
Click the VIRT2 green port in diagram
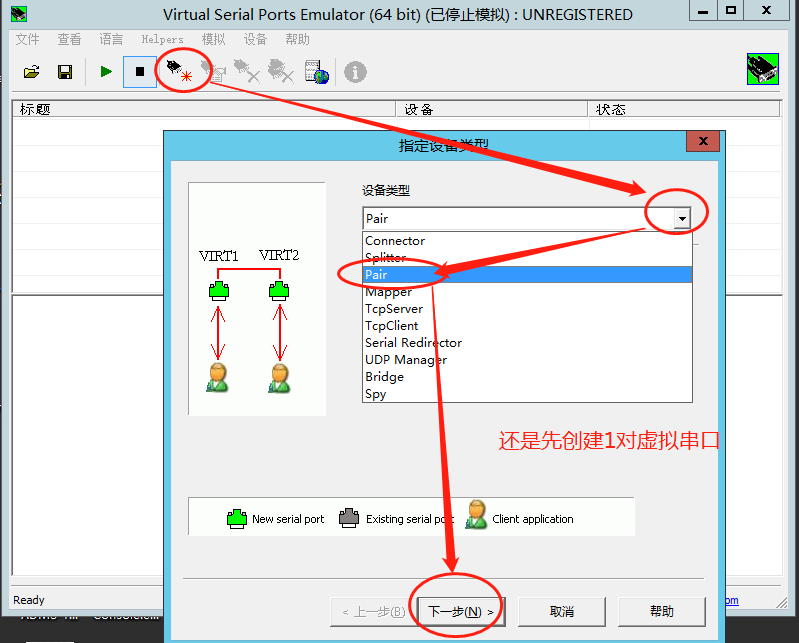pyautogui.click(x=279, y=291)
